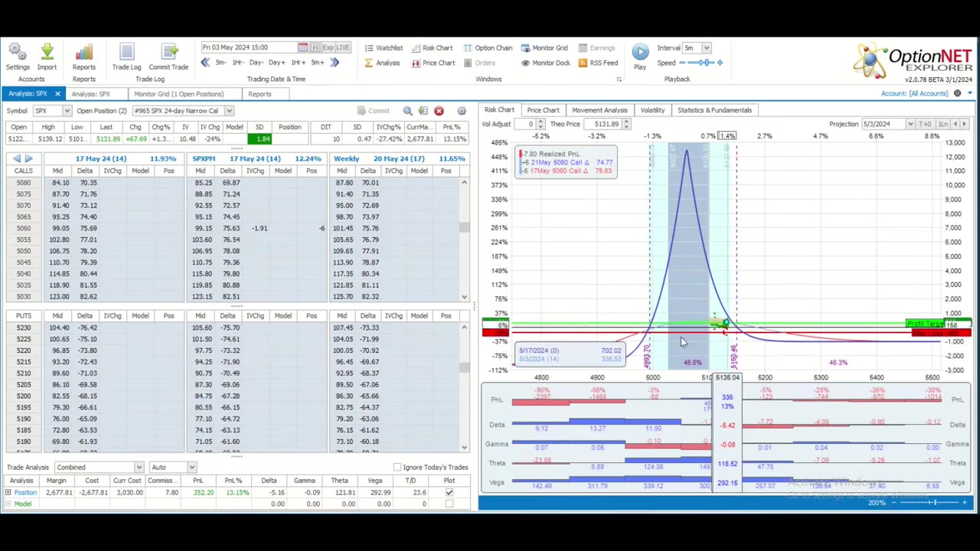Open the Trade Log icon
This screenshot has width=980, height=551.
coord(126,52)
